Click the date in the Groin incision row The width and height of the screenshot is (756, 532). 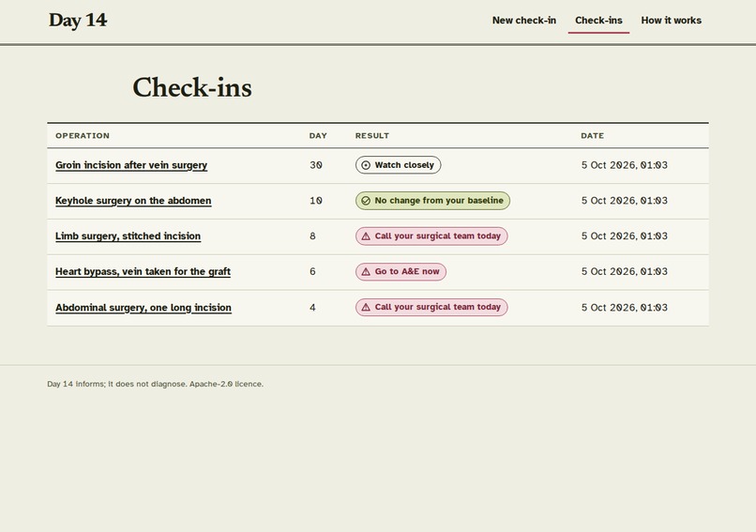click(625, 165)
